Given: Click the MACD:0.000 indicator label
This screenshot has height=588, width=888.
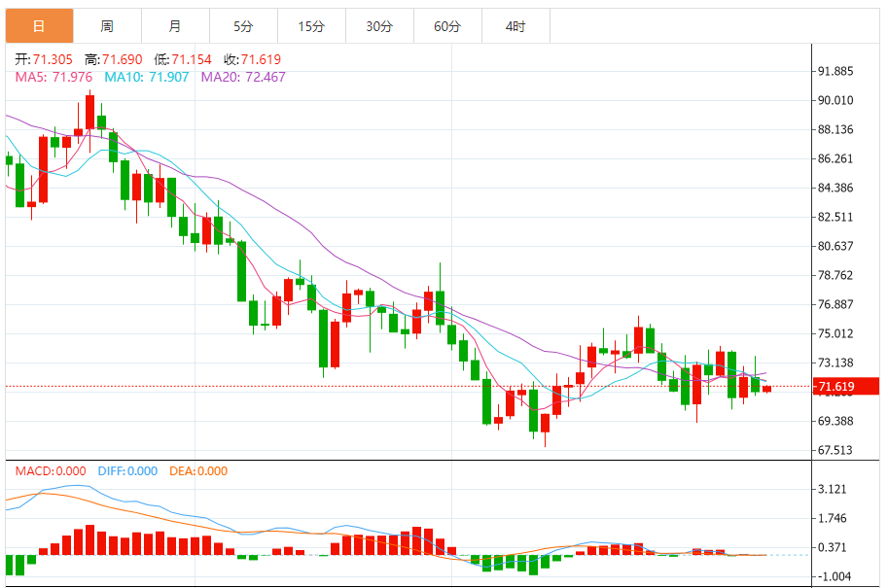Looking at the screenshot, I should coord(51,470).
